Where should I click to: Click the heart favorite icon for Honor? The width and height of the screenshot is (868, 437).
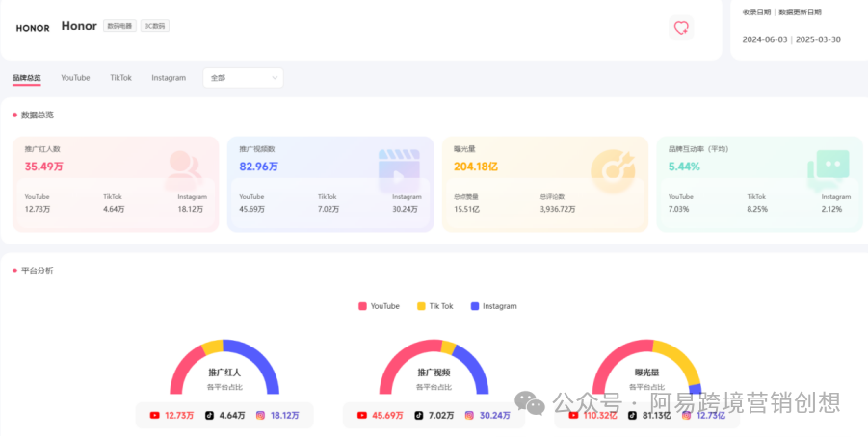pos(681,28)
